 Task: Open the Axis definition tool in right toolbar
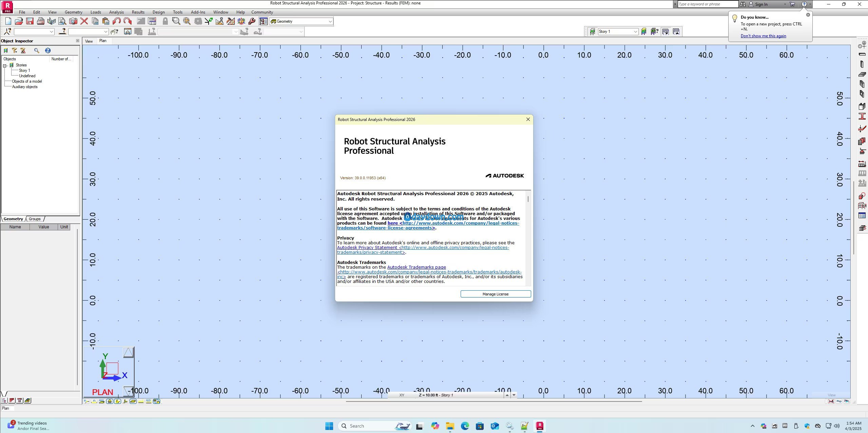[x=862, y=45]
